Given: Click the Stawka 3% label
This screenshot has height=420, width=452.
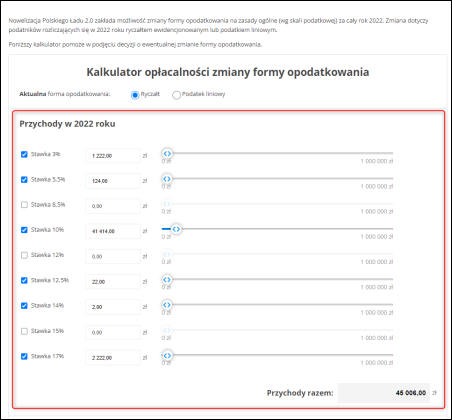Looking at the screenshot, I should click(x=46, y=154).
